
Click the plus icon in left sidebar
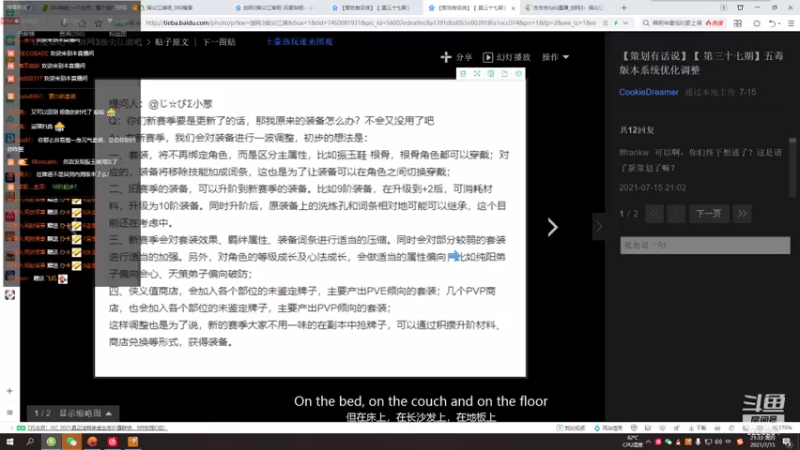(10, 391)
